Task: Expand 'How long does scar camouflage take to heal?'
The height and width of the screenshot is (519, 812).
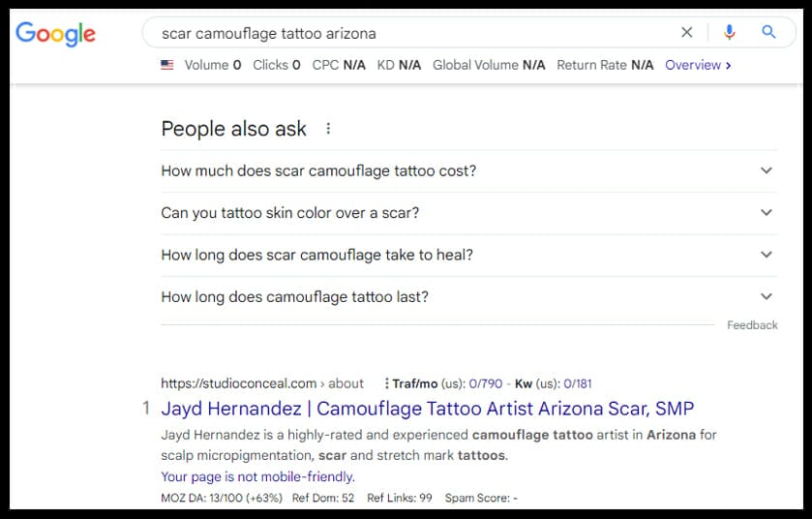Action: click(x=469, y=255)
